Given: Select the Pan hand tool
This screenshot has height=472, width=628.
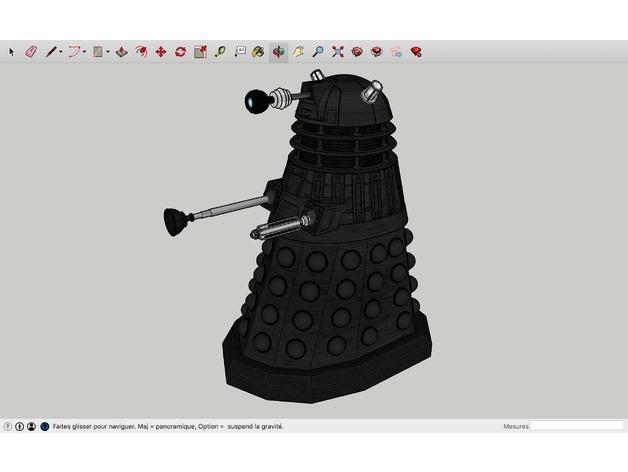Looking at the screenshot, I should click(x=298, y=52).
